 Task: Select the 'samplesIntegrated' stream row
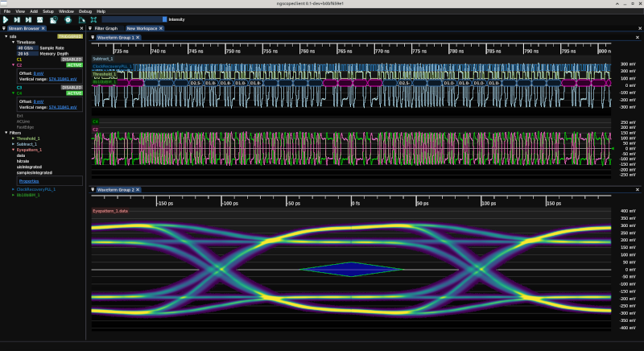coord(34,173)
